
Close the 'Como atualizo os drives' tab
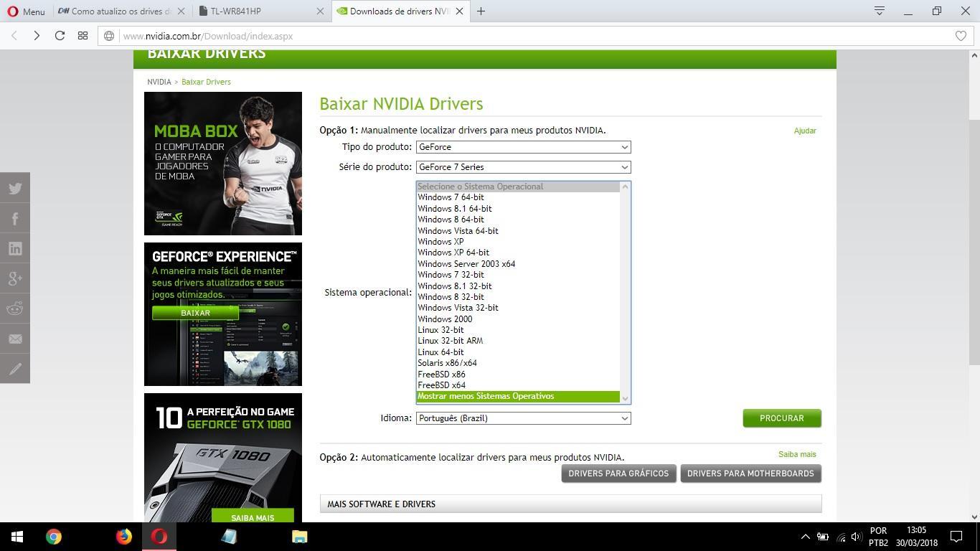(181, 11)
